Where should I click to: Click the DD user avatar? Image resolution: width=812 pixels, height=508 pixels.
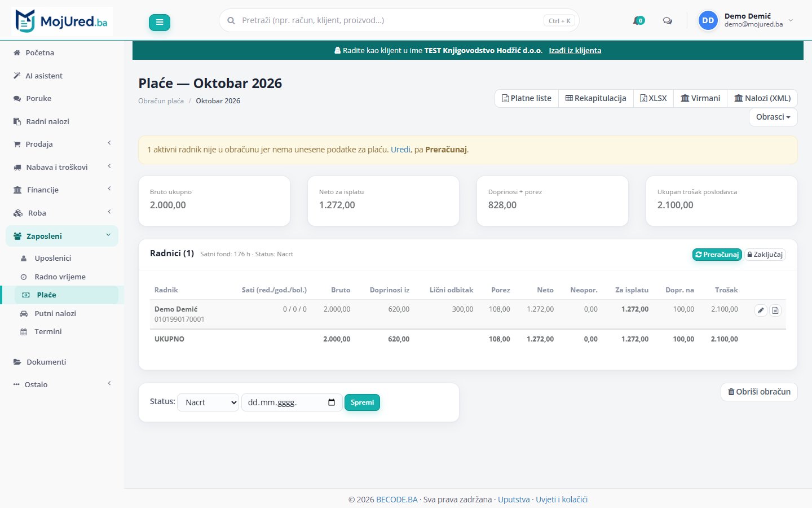point(708,20)
